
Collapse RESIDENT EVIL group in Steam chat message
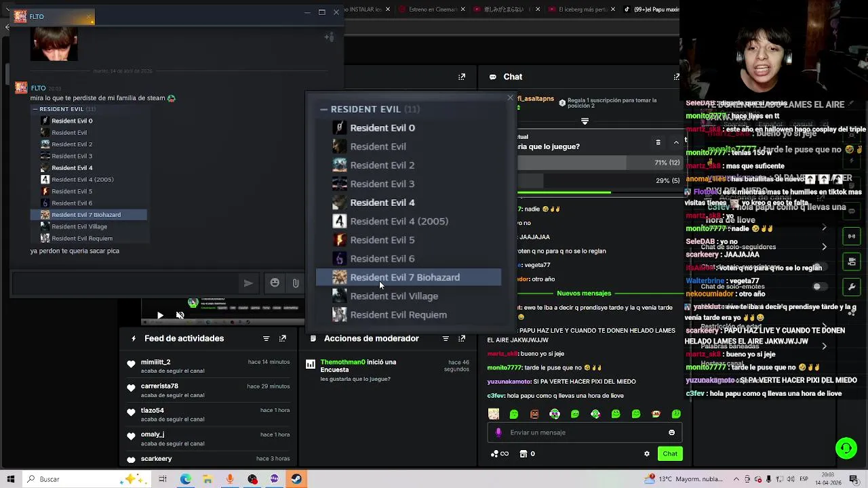(x=35, y=109)
